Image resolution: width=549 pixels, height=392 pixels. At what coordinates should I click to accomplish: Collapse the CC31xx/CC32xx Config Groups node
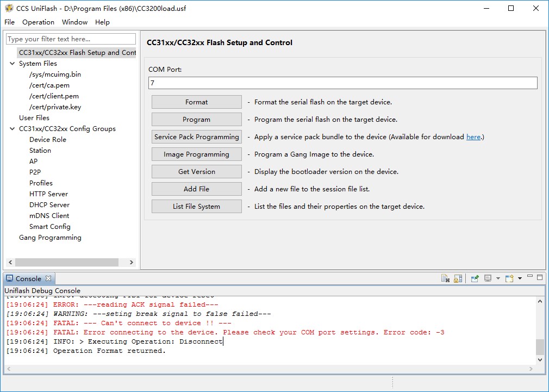coord(13,128)
